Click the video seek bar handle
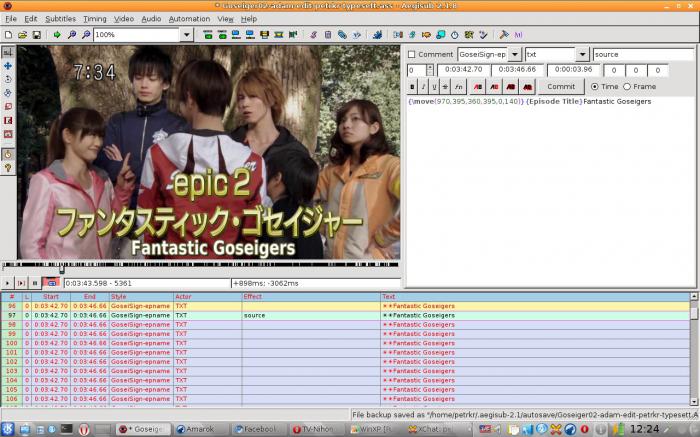This screenshot has height=437, width=700. tap(62, 269)
